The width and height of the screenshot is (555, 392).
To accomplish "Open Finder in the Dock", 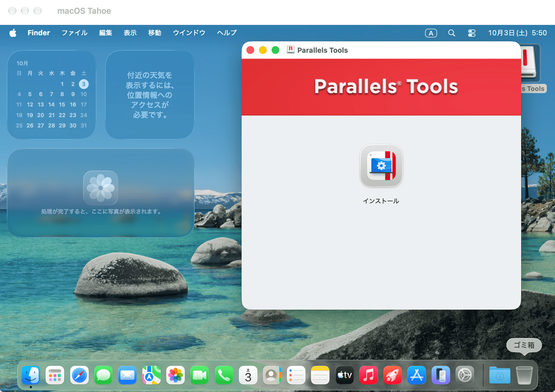I will point(31,375).
